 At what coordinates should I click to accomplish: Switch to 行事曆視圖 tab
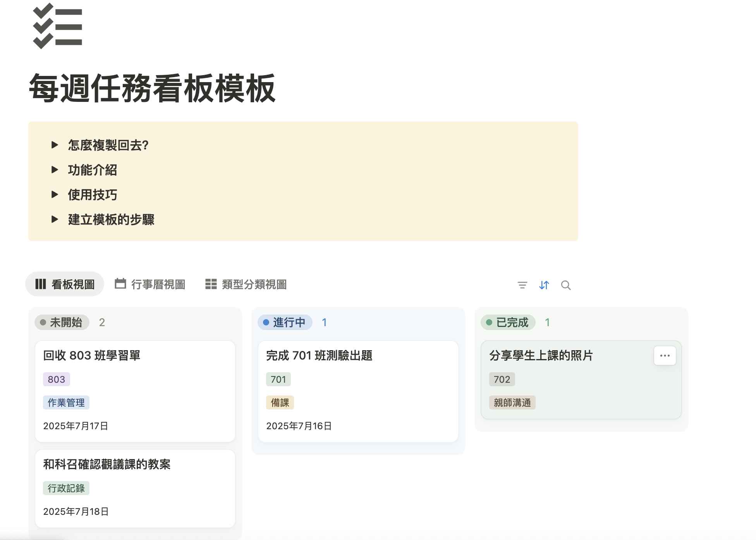158,284
